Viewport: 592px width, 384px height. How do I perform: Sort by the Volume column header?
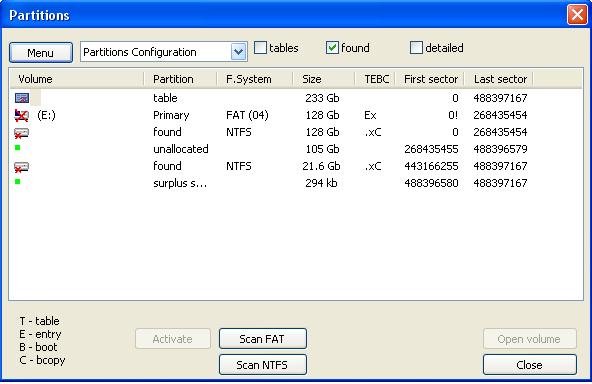(77, 79)
